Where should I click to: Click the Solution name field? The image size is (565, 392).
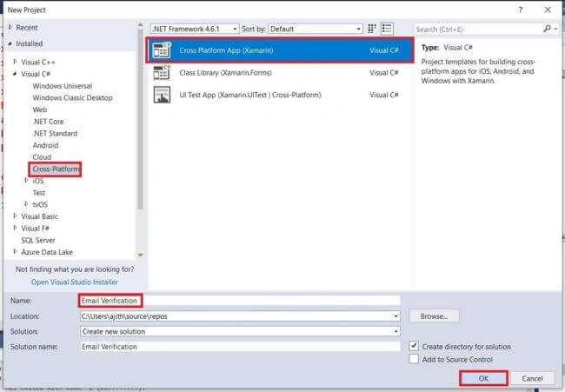click(x=240, y=347)
